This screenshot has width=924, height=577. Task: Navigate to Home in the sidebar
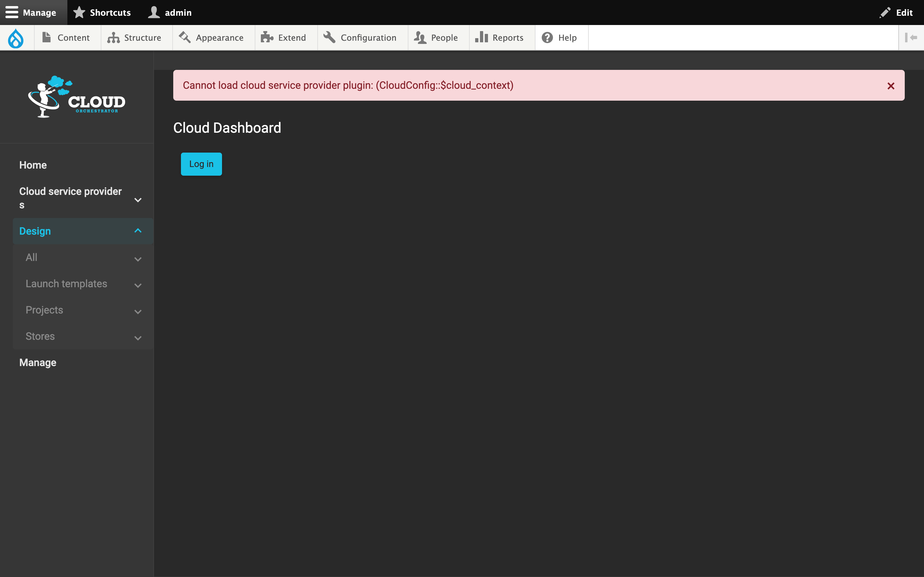pyautogui.click(x=33, y=165)
